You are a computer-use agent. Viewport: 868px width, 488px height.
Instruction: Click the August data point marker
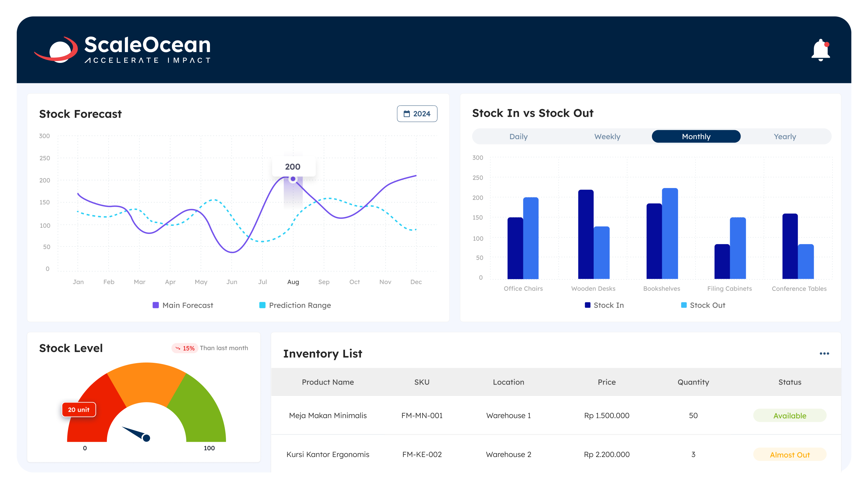pos(293,179)
